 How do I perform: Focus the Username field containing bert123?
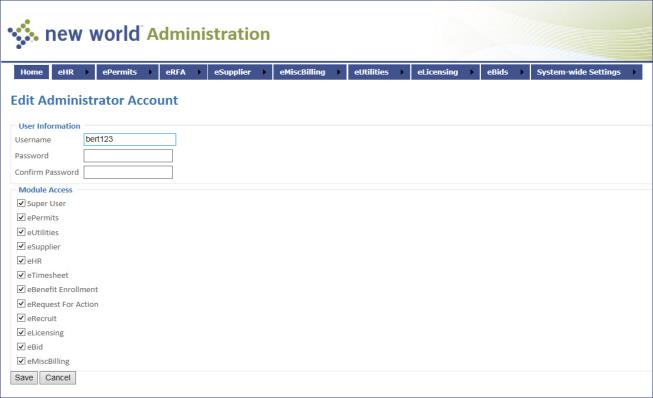click(x=130, y=139)
